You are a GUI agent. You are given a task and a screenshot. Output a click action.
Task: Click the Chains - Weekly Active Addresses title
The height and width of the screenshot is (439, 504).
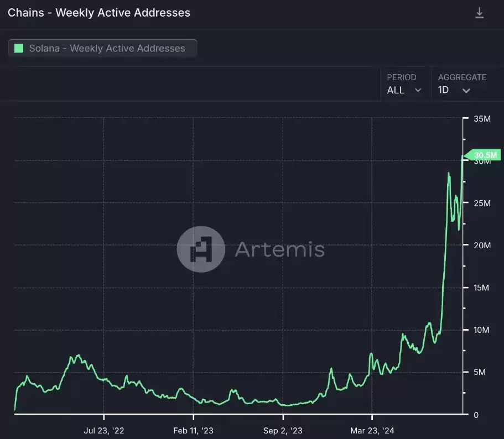click(99, 13)
